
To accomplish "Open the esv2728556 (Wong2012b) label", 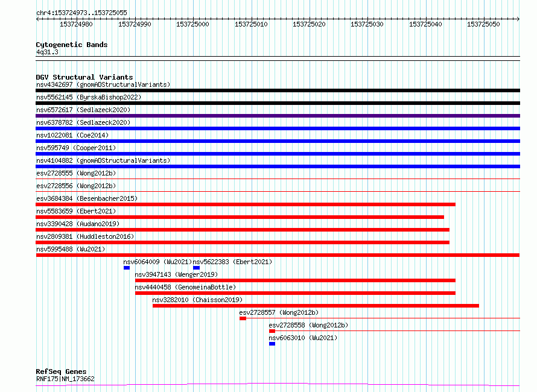I will tap(76, 186).
